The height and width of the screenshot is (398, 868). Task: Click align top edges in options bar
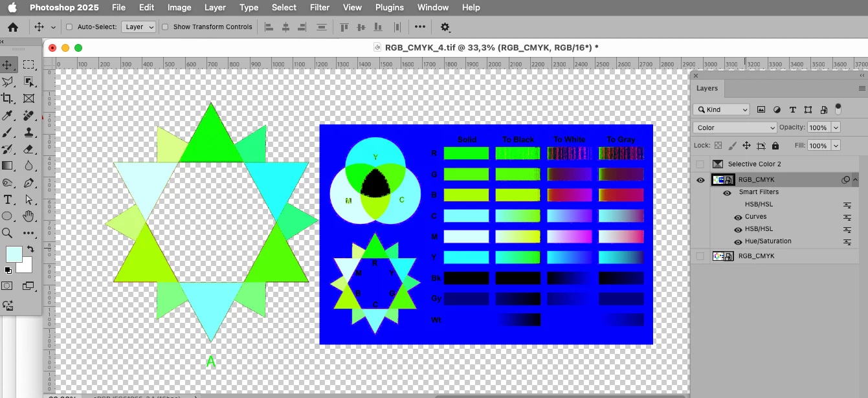[x=344, y=27]
